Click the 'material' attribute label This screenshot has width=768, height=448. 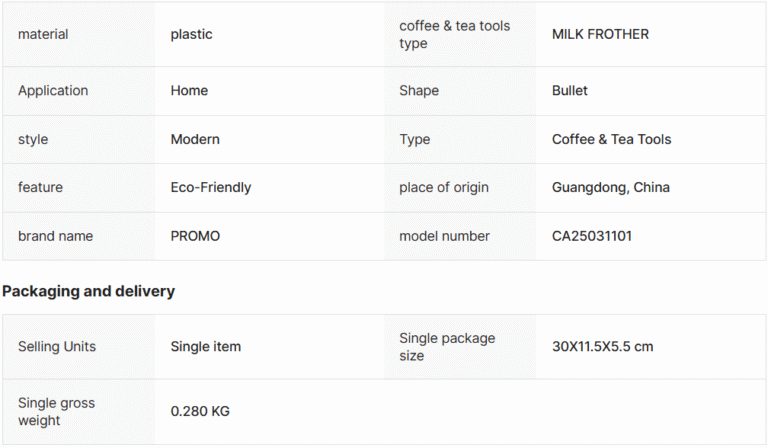coord(43,34)
